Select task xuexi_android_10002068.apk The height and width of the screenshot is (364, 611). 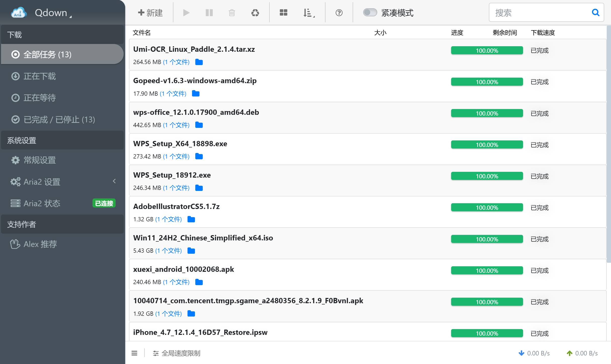[368, 275]
